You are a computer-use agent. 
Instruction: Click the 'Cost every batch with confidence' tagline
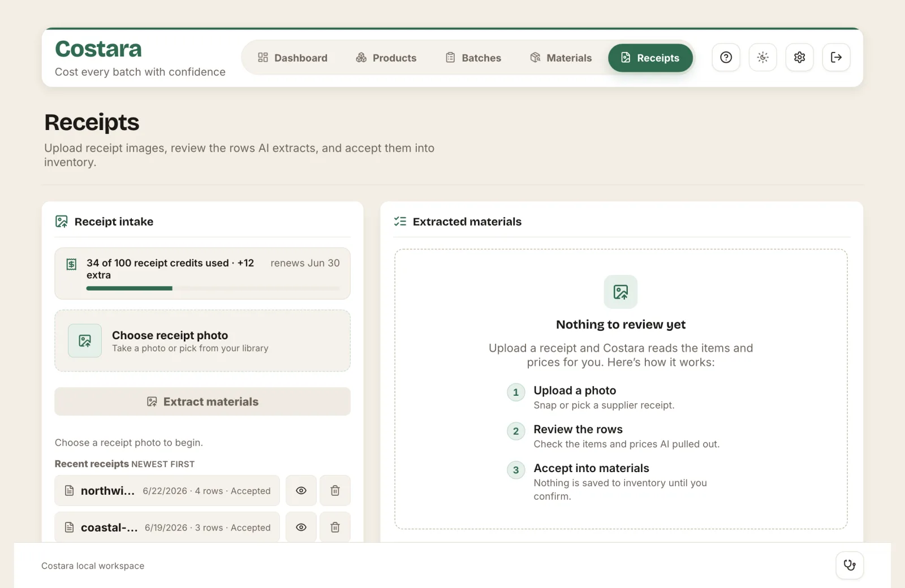[140, 72]
